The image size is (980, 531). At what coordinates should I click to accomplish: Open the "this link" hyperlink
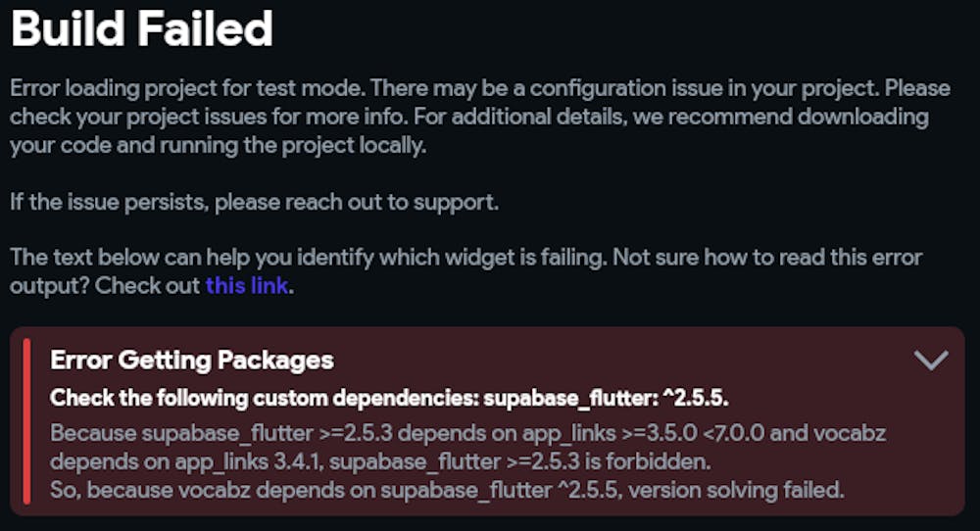[247, 287]
